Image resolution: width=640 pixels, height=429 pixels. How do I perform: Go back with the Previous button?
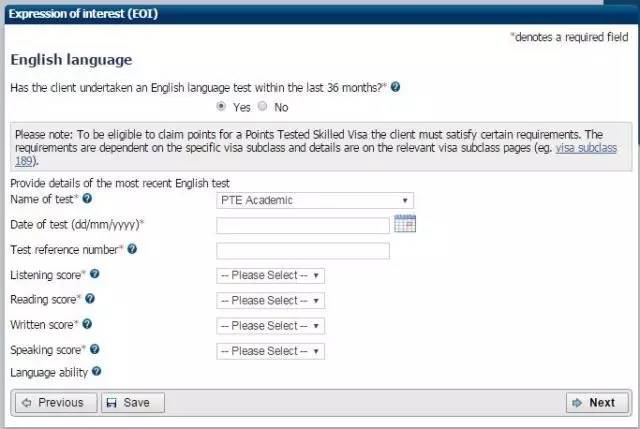(56, 403)
